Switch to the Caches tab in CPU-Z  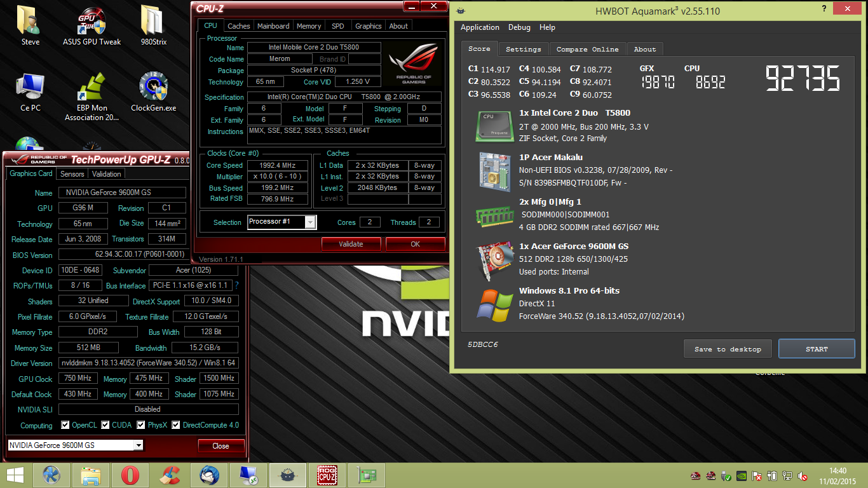[x=239, y=26]
